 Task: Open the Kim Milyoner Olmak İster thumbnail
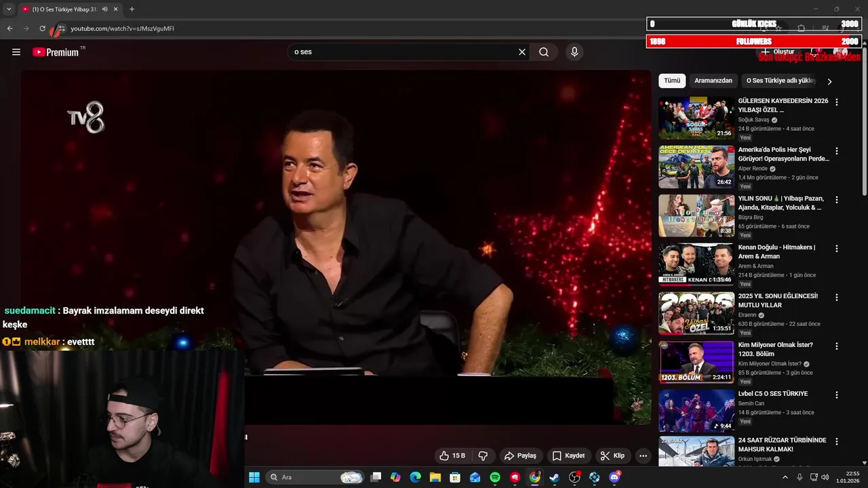click(x=696, y=362)
